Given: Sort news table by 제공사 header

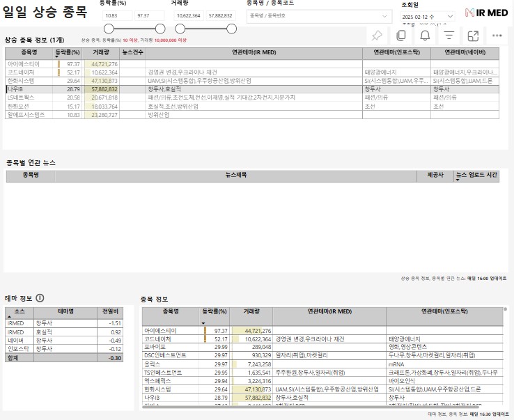Looking at the screenshot, I should [x=435, y=176].
